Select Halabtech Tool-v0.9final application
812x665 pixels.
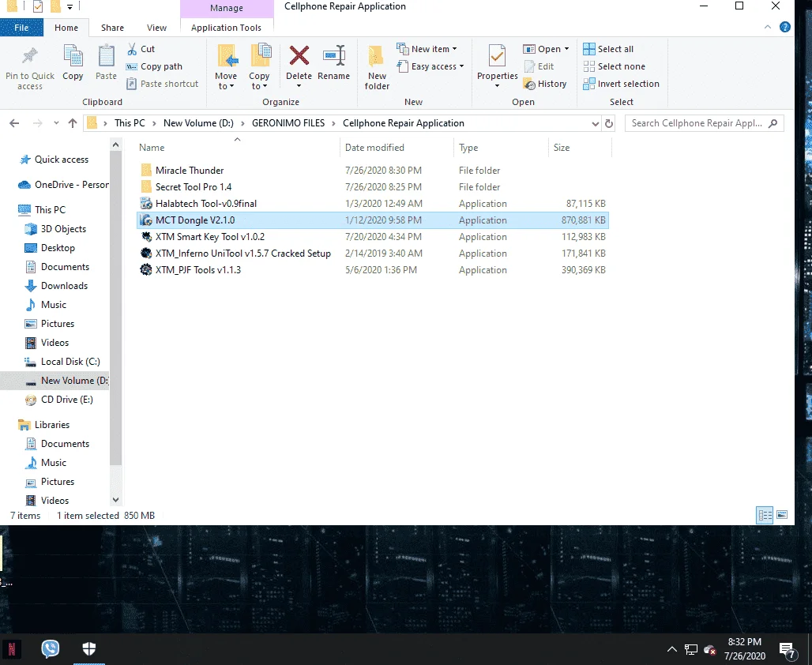click(205, 204)
